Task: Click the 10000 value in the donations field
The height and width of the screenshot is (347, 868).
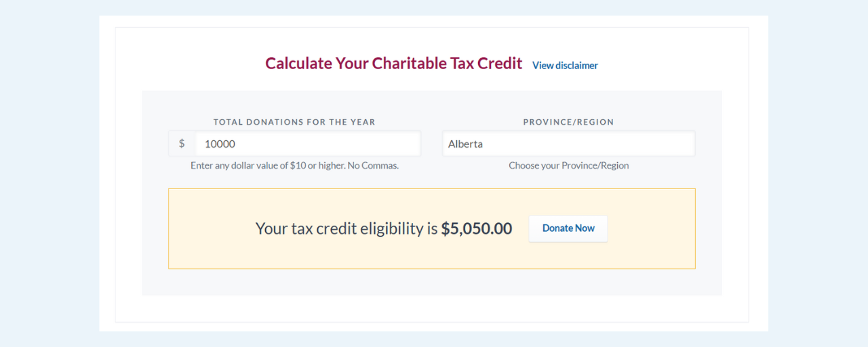Action: pyautogui.click(x=220, y=144)
